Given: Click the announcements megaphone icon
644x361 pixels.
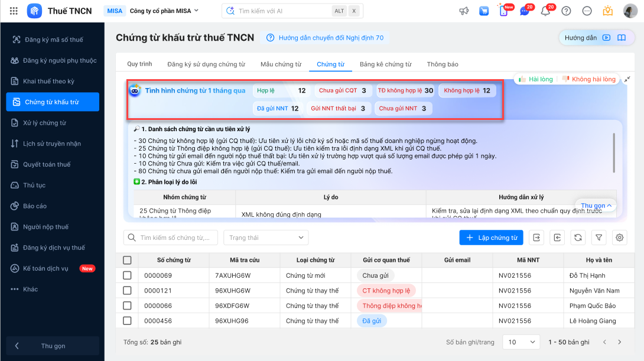Looking at the screenshot, I should [464, 11].
